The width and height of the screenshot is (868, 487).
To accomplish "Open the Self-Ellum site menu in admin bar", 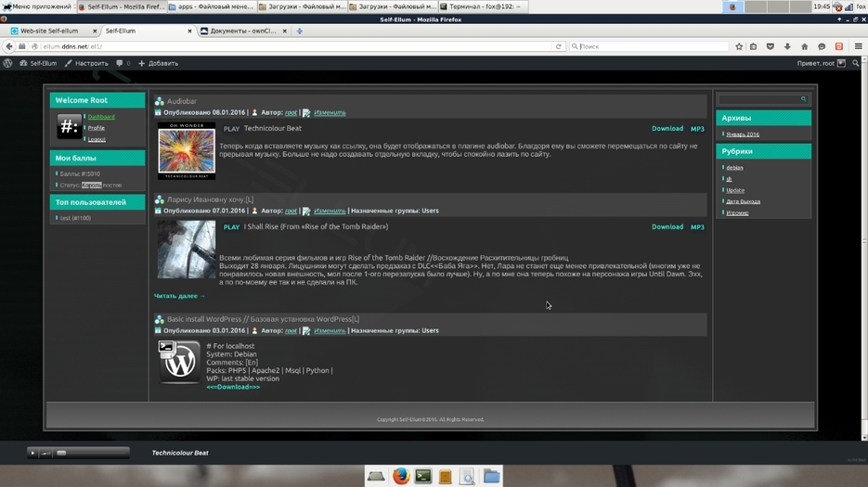I will [x=38, y=63].
